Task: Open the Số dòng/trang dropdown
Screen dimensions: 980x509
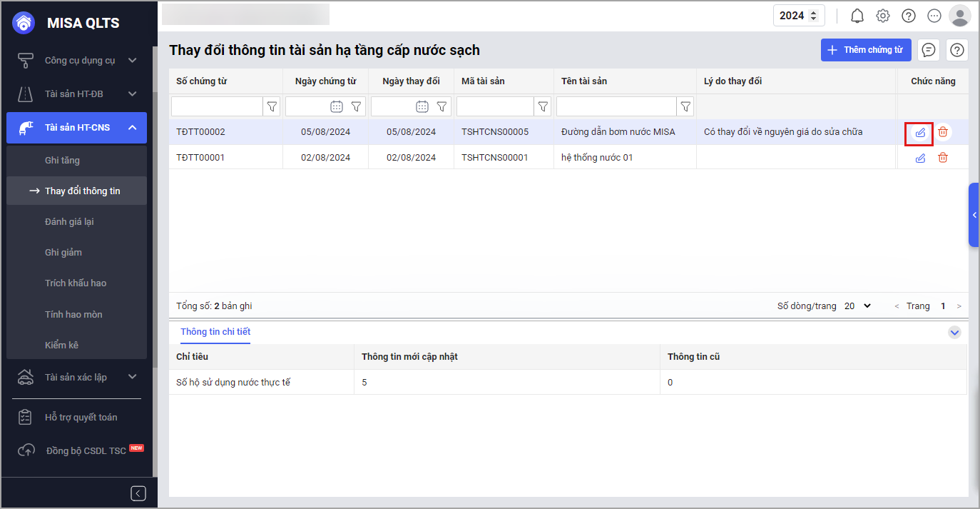Action: [858, 306]
